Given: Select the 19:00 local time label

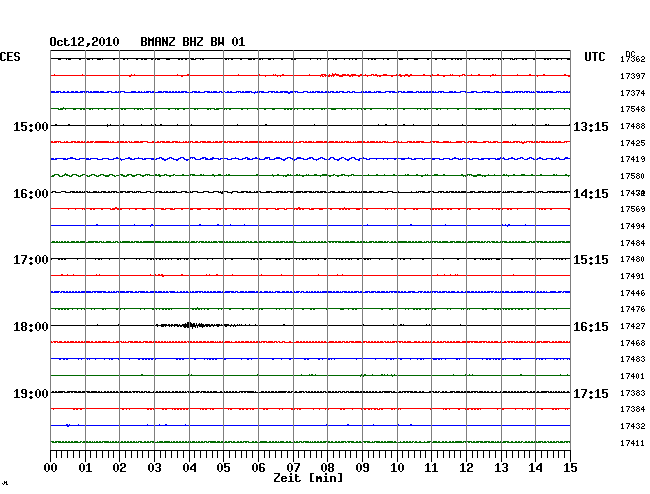Looking at the screenshot, I should 31,393.
